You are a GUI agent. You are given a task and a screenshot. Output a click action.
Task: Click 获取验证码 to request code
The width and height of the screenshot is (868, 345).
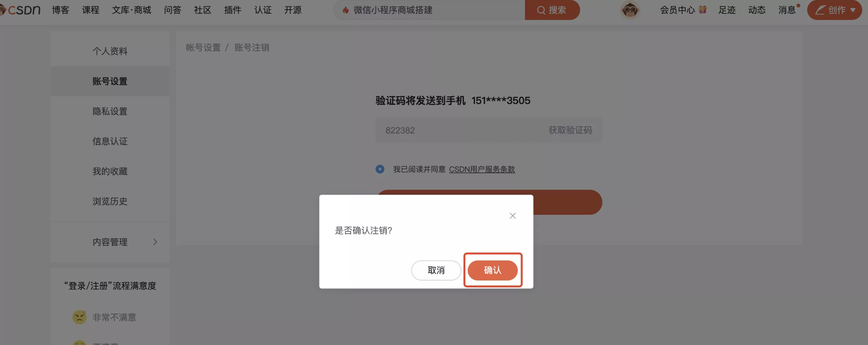[x=570, y=130]
